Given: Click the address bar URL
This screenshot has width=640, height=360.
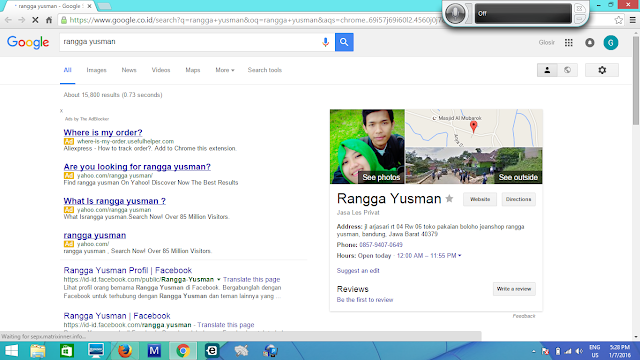Looking at the screenshot, I should pyautogui.click(x=255, y=20).
